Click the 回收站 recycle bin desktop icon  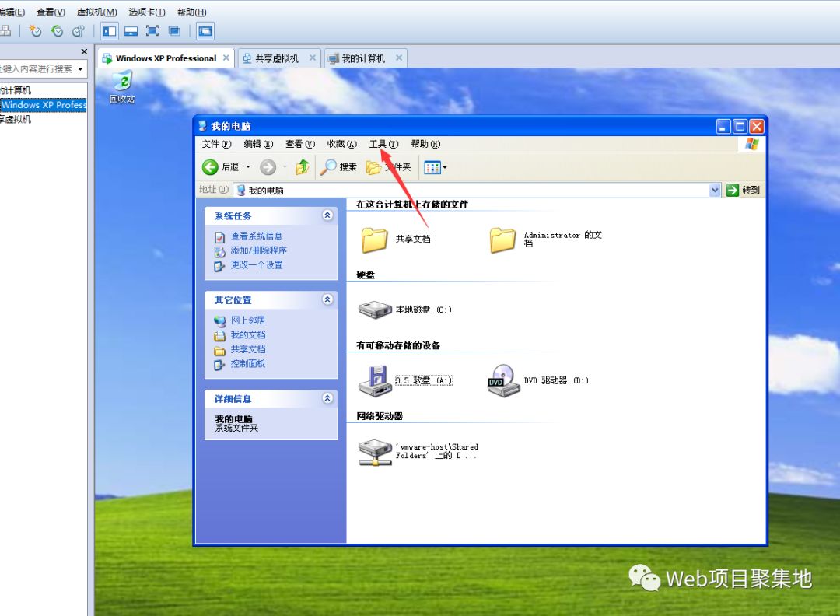tap(122, 88)
